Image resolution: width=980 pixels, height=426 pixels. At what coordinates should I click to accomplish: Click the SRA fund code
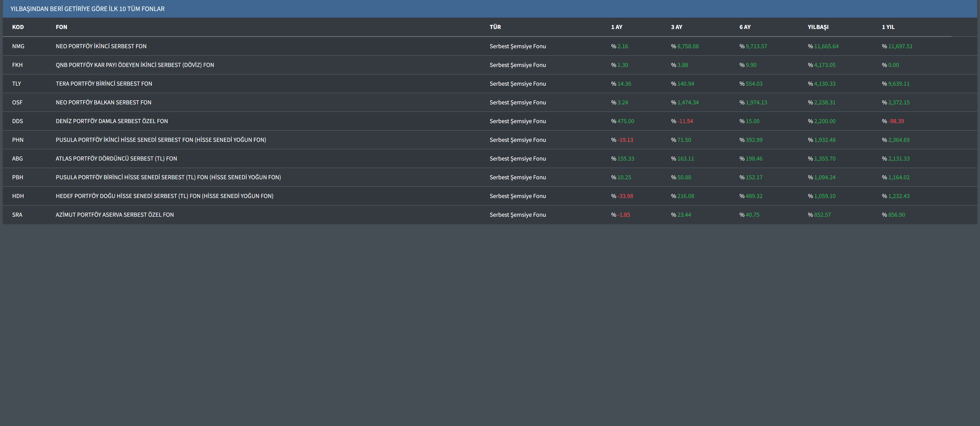click(17, 215)
